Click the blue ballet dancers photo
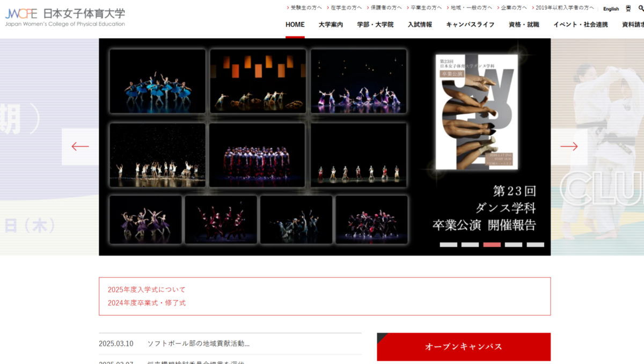This screenshot has width=644, height=364. (158, 81)
